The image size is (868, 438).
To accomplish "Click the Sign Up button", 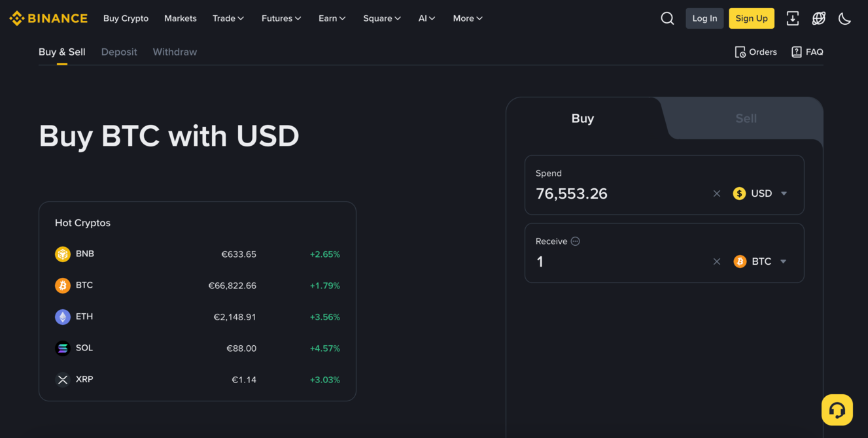I will coord(752,18).
